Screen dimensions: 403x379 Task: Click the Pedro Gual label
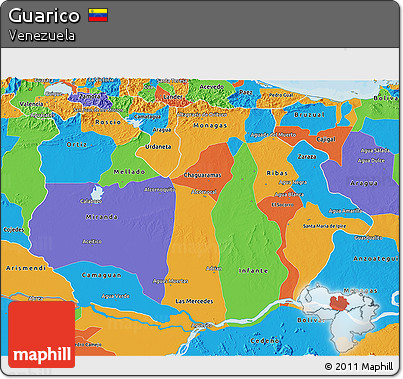281,95
